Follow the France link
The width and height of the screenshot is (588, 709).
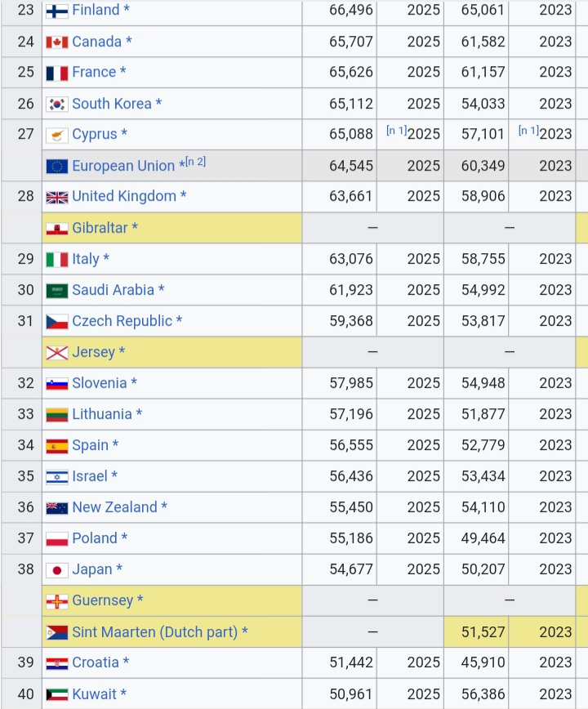pyautogui.click(x=94, y=72)
